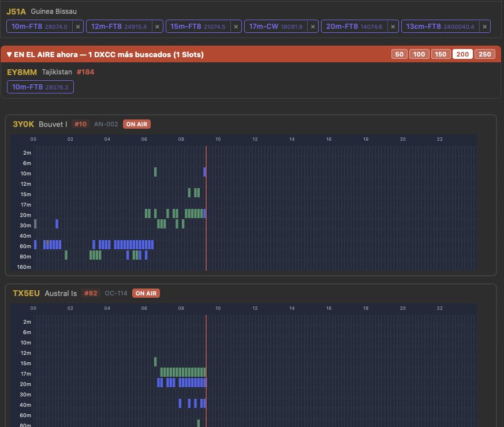Click the Bouvet I entity name
The height and width of the screenshot is (427, 504).
(53, 124)
